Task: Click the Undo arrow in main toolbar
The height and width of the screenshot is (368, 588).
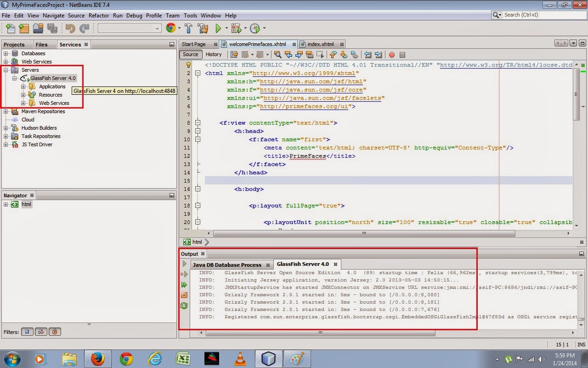Action: tap(70, 29)
